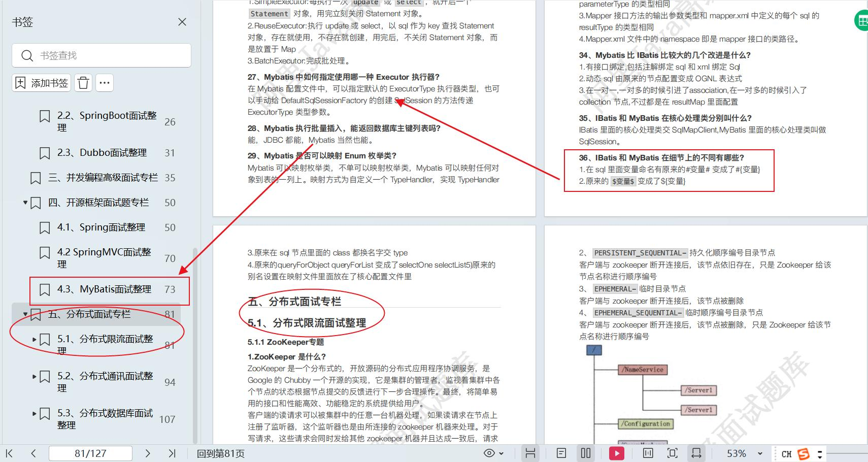Expand the 5.1、分布式限流面试整理 item
Screen dimensions: 868x462
click(x=35, y=339)
